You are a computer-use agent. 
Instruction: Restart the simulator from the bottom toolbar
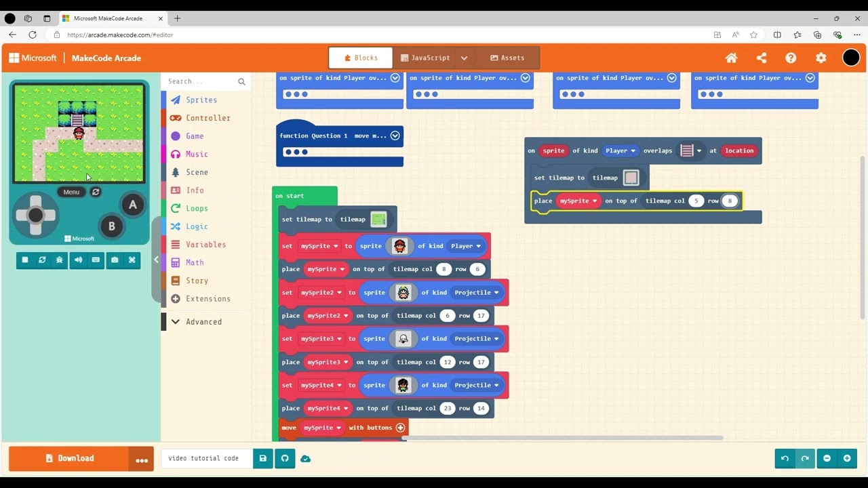point(43,260)
